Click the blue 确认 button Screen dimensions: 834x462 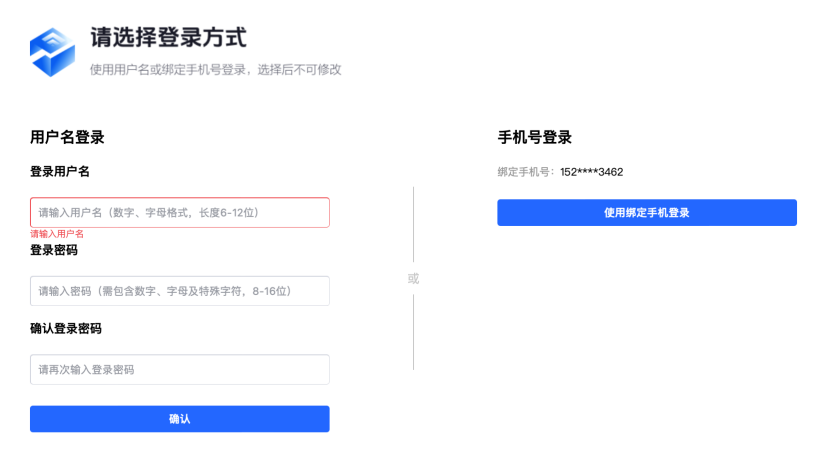click(x=180, y=419)
